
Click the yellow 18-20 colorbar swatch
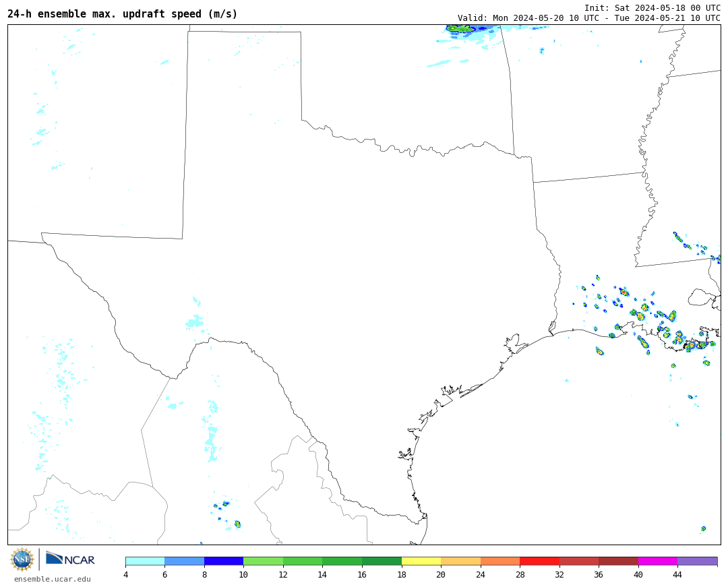(x=421, y=561)
